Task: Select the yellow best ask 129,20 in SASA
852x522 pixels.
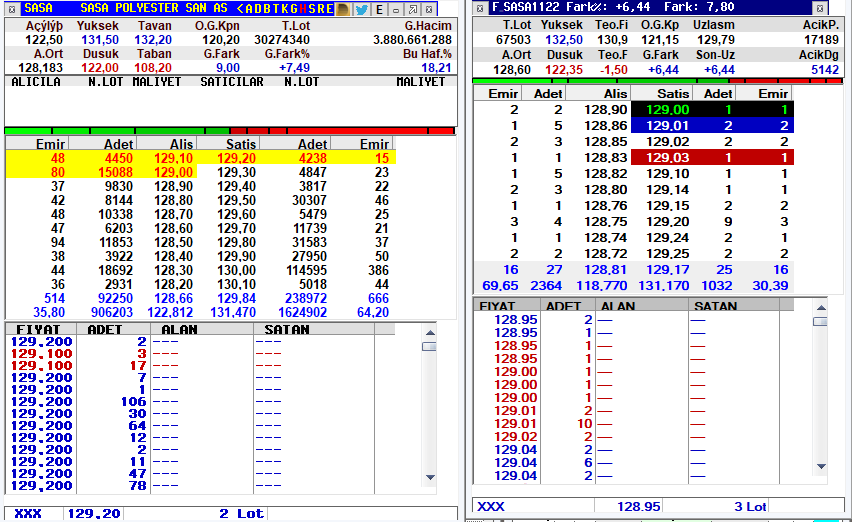Action: tap(236, 158)
